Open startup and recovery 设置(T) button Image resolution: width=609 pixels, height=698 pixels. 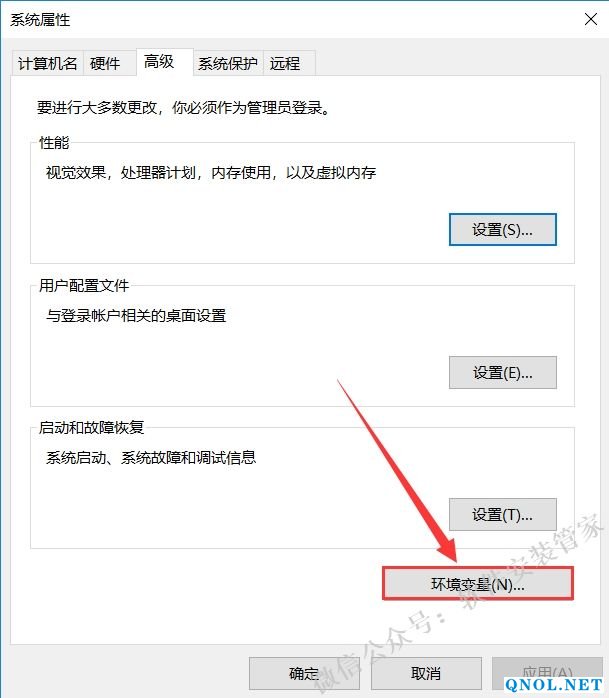click(503, 515)
